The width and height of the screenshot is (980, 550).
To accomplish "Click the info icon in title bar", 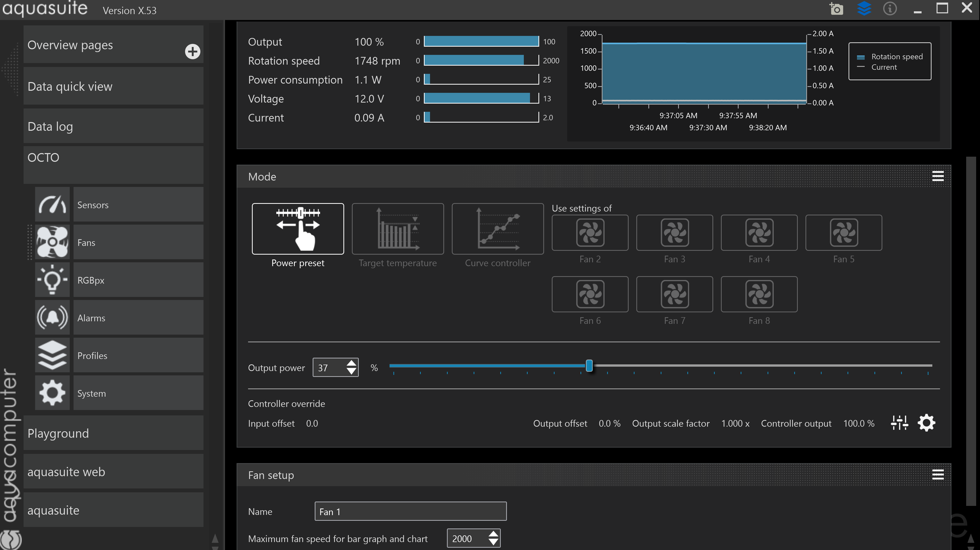I will [890, 8].
